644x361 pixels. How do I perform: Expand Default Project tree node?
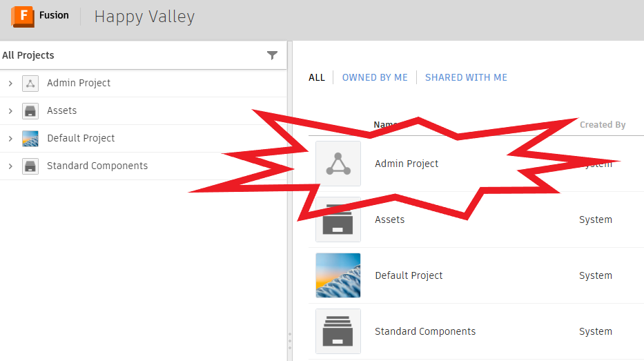click(10, 139)
